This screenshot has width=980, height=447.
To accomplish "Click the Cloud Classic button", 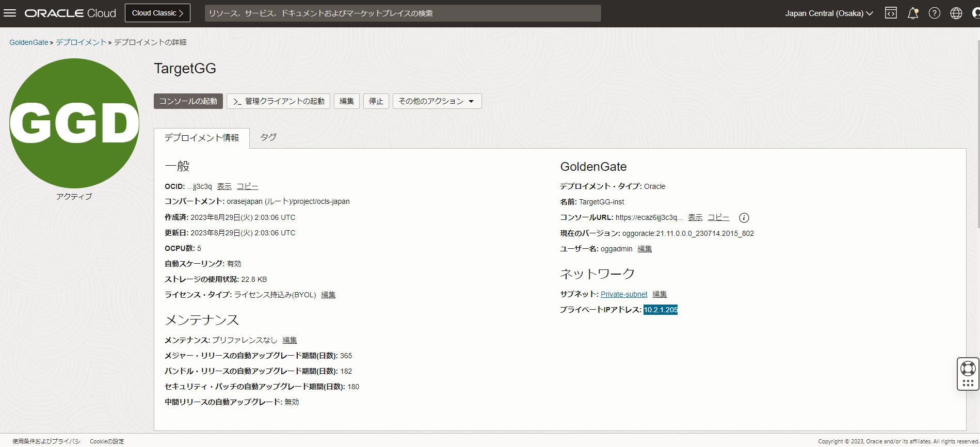I will (x=157, y=13).
